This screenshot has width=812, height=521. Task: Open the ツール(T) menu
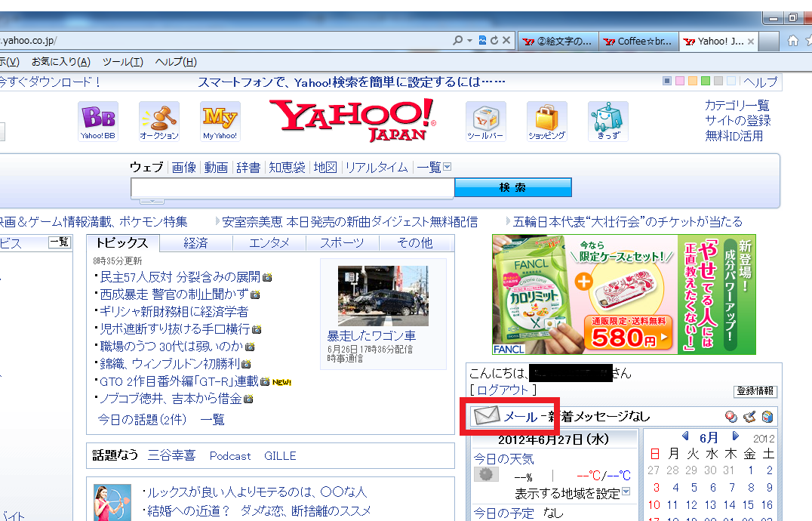pos(123,62)
